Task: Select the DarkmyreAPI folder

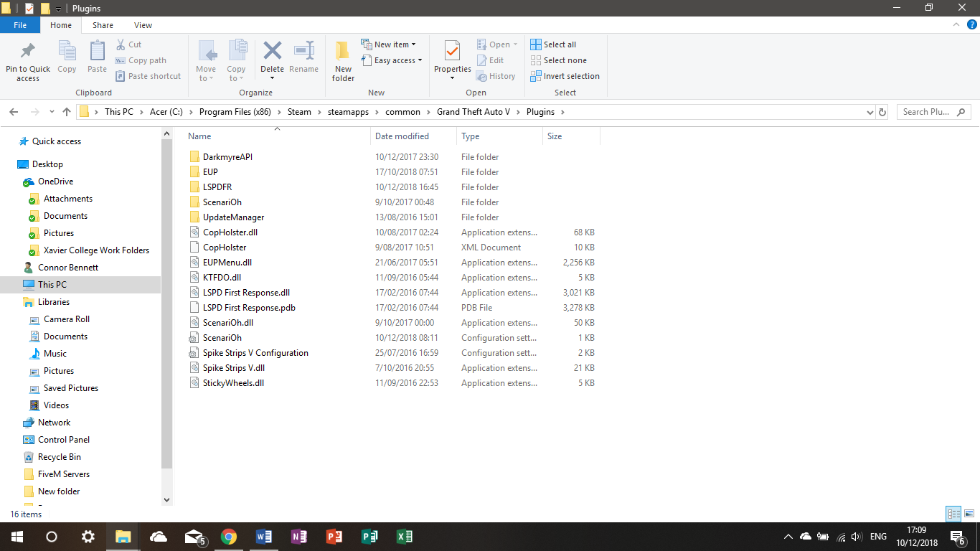Action: click(x=227, y=157)
